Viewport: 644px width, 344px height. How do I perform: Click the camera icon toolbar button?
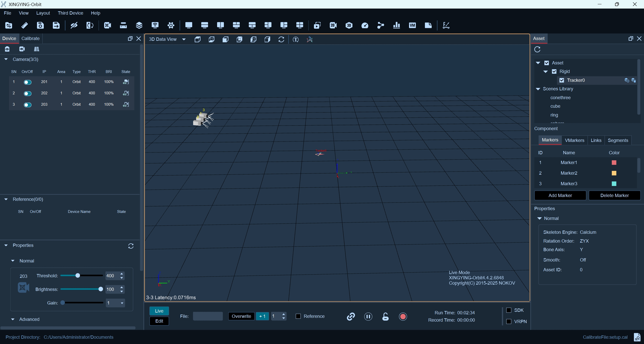pos(107,25)
